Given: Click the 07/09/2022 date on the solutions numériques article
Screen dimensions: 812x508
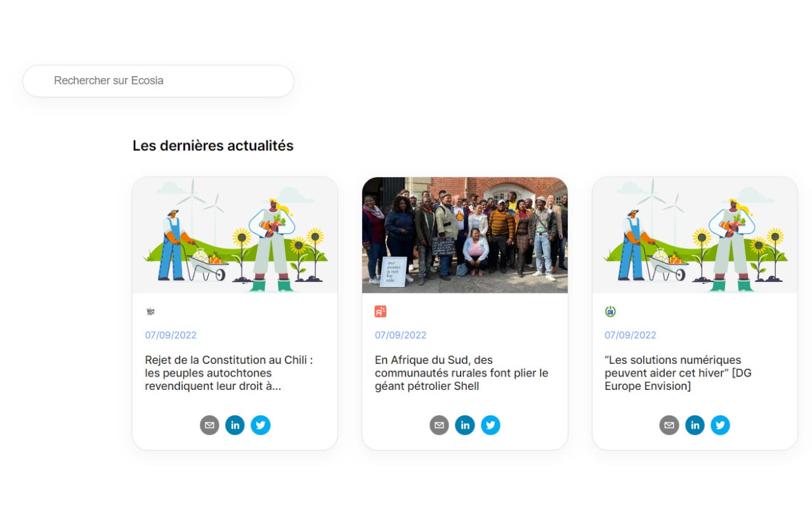Looking at the screenshot, I should click(x=631, y=335).
